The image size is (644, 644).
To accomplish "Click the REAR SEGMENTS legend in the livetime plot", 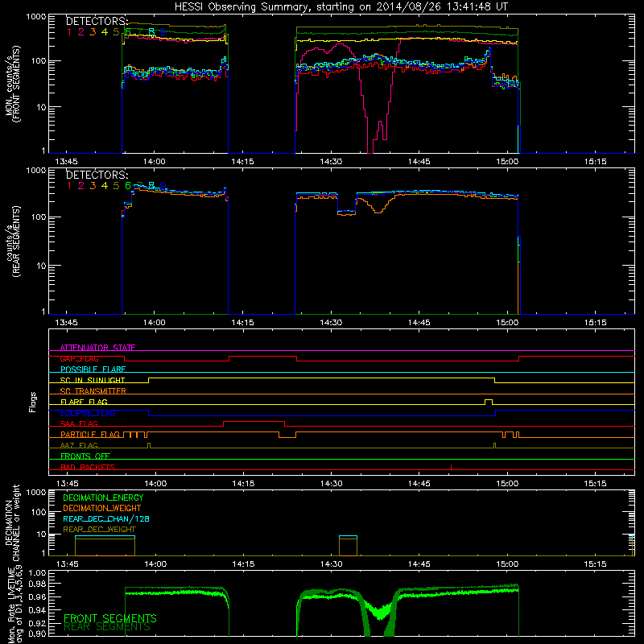I will (x=107, y=627).
